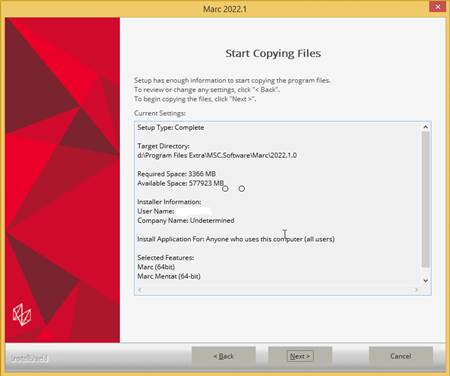Image resolution: width=450 pixels, height=376 pixels.
Task: Go back with the < Back button
Action: point(223,356)
